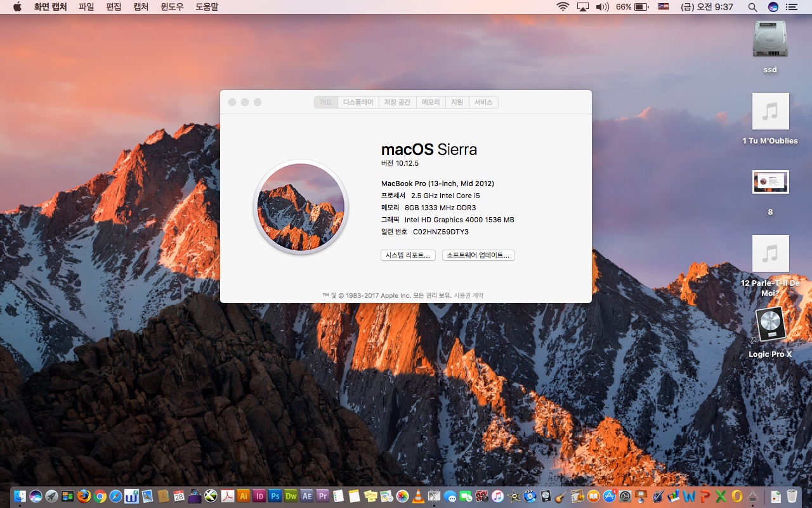Open the US flag input source menu
This screenshot has width=812, height=508.
[x=664, y=7]
